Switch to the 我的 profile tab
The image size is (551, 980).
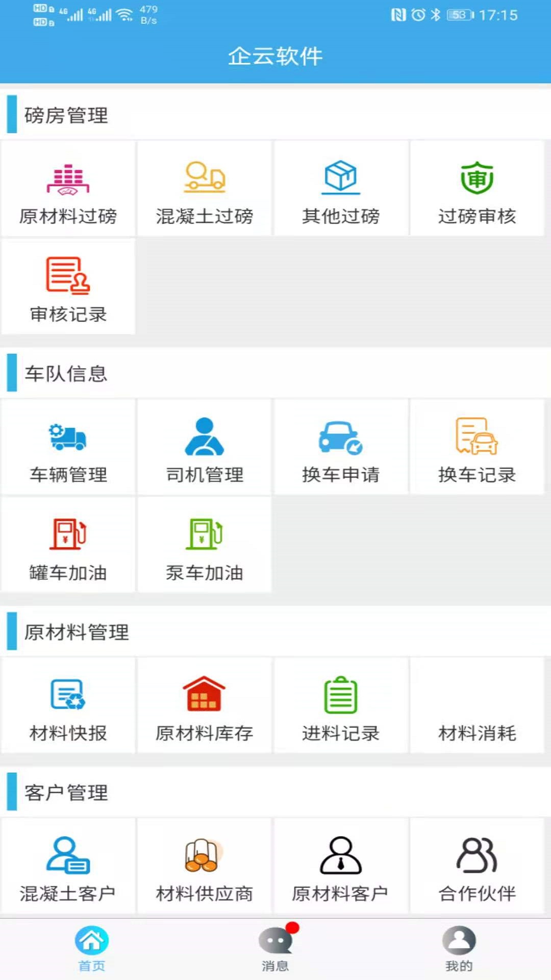pos(459,947)
